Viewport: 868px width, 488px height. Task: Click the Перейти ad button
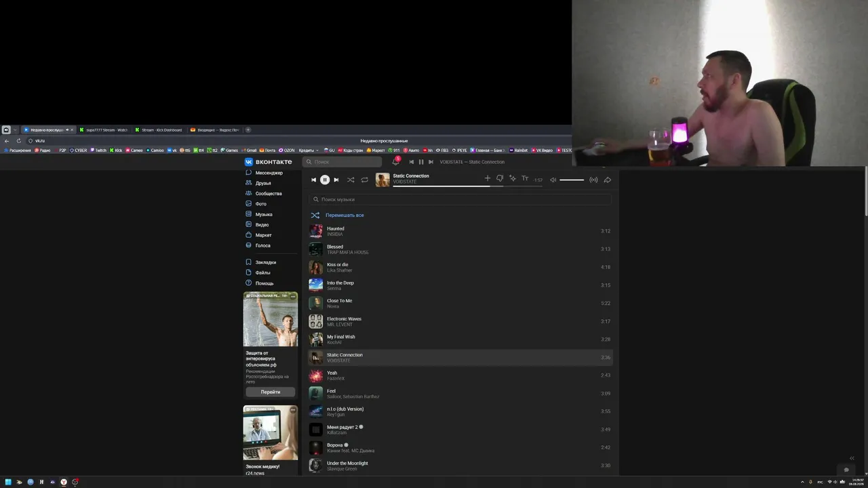271,392
